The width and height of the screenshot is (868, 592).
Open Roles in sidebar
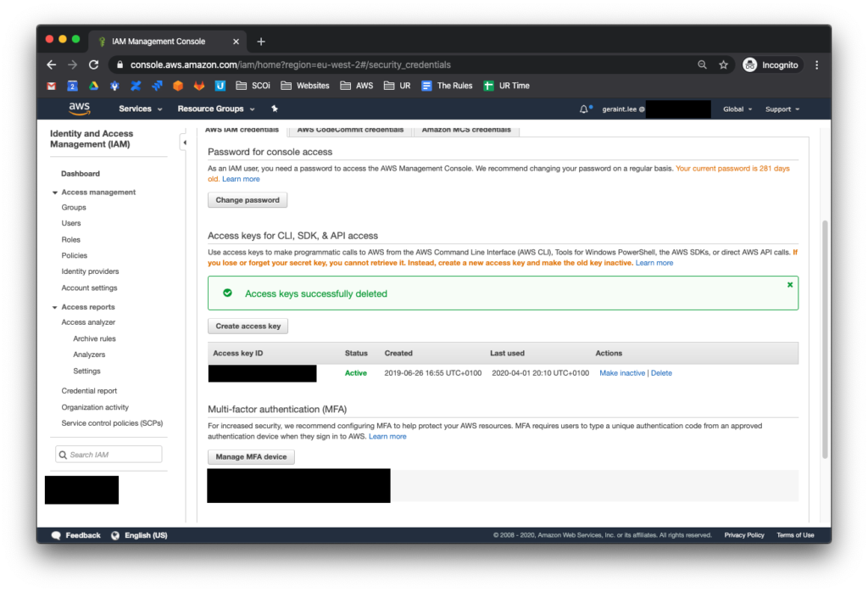71,240
